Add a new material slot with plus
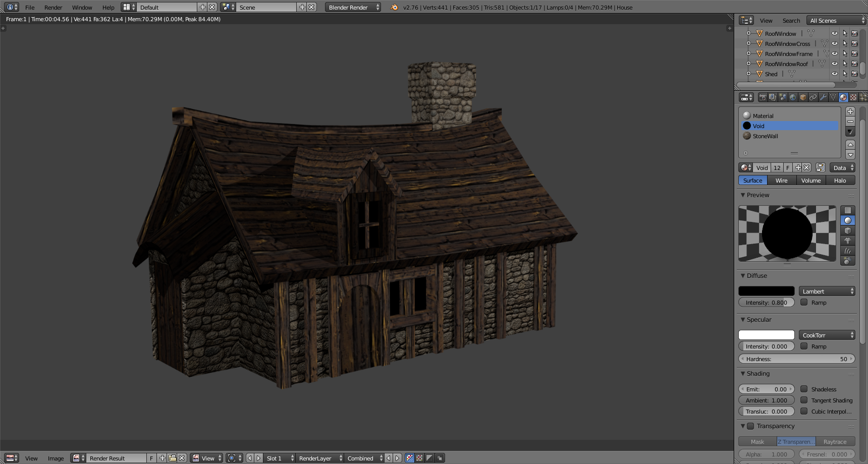The height and width of the screenshot is (464, 868). 850,111
